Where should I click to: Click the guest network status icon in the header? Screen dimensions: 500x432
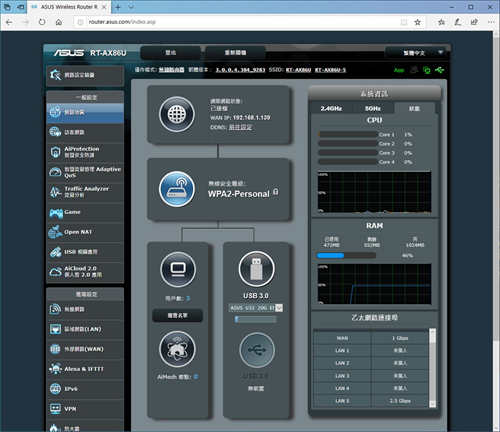click(x=414, y=70)
